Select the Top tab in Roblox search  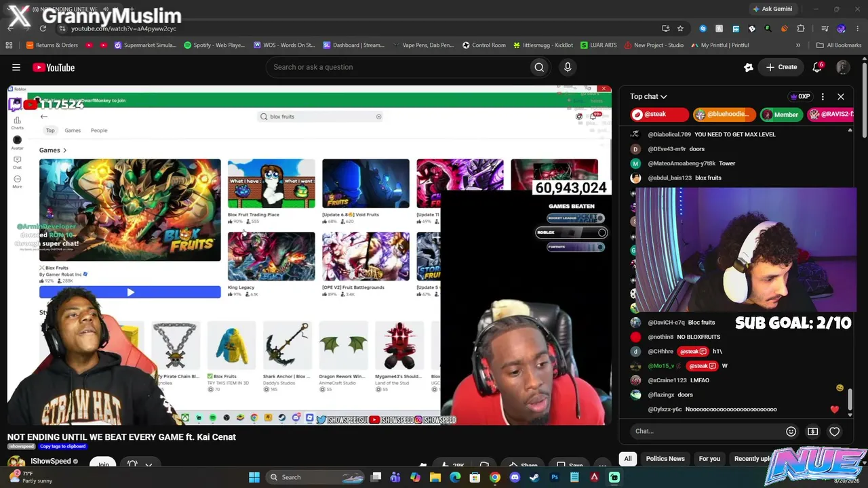tap(50, 131)
